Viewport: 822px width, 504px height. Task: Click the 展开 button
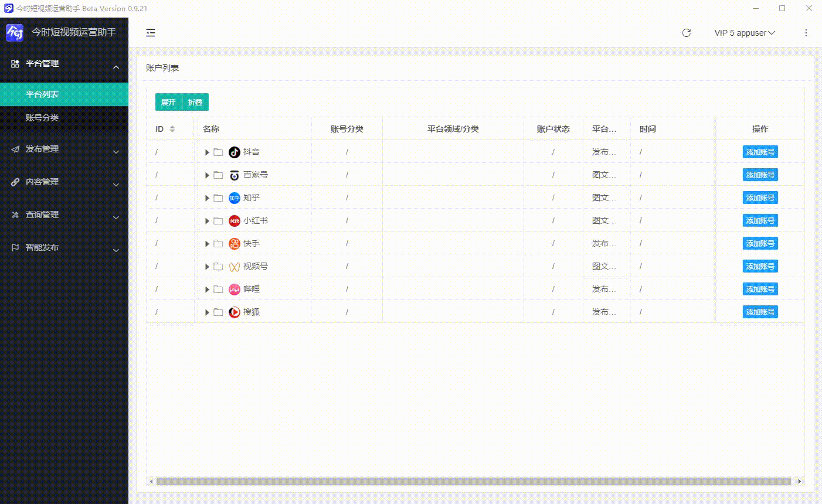tap(168, 102)
